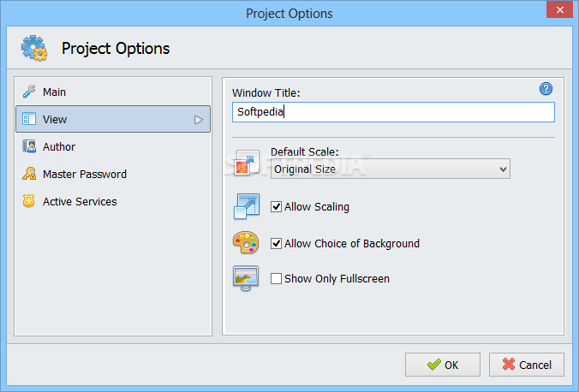Open the Default Scale dropdown

coord(391,169)
